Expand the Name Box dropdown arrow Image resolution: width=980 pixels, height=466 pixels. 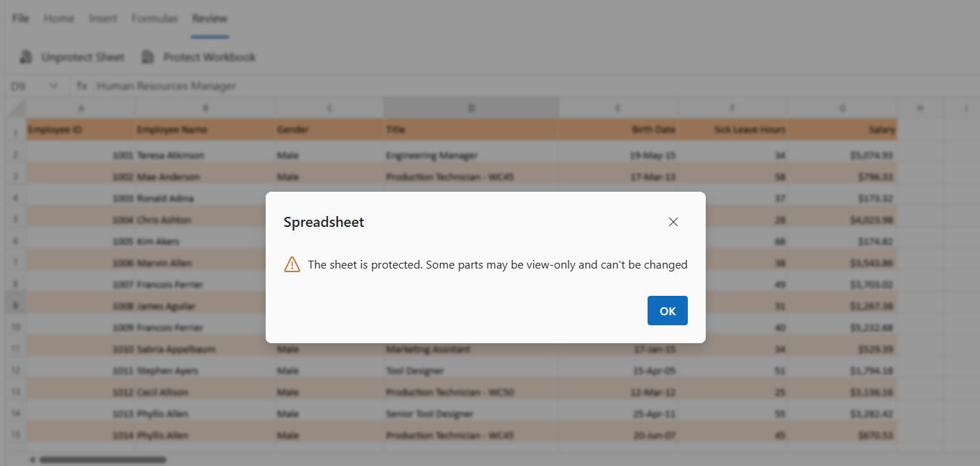point(53,86)
